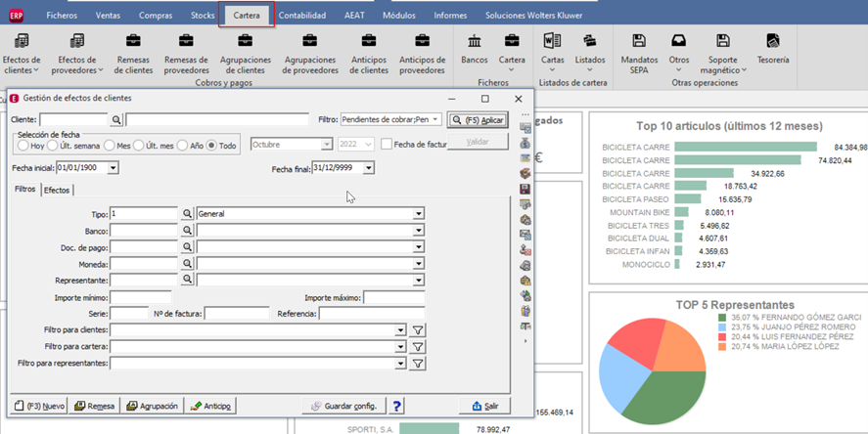Click the Remesa button
Viewport: 868px width, 434px height.
94,406
